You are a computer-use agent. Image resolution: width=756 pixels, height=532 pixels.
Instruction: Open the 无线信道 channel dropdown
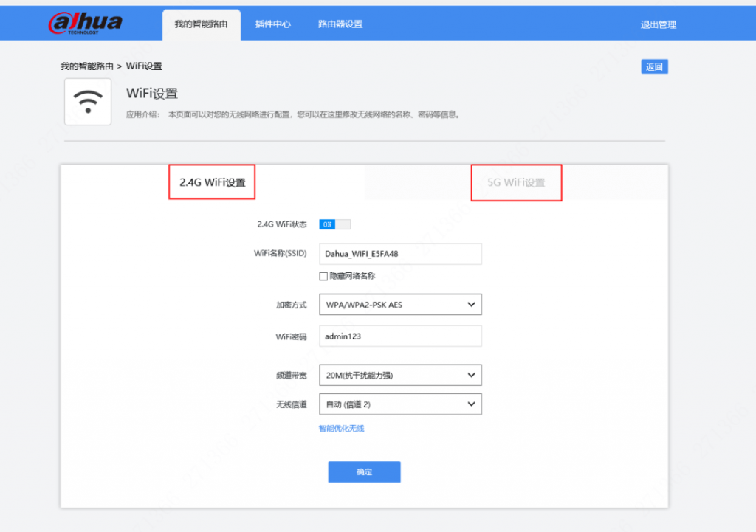coord(399,404)
